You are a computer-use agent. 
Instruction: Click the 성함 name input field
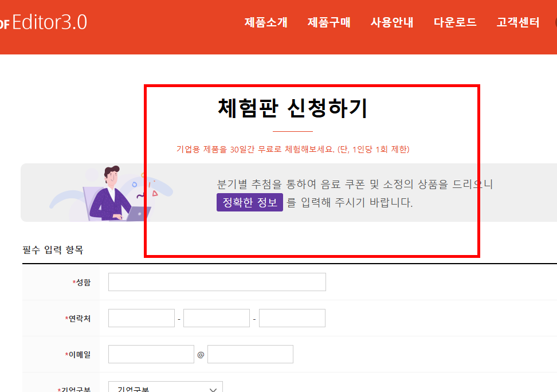click(217, 281)
